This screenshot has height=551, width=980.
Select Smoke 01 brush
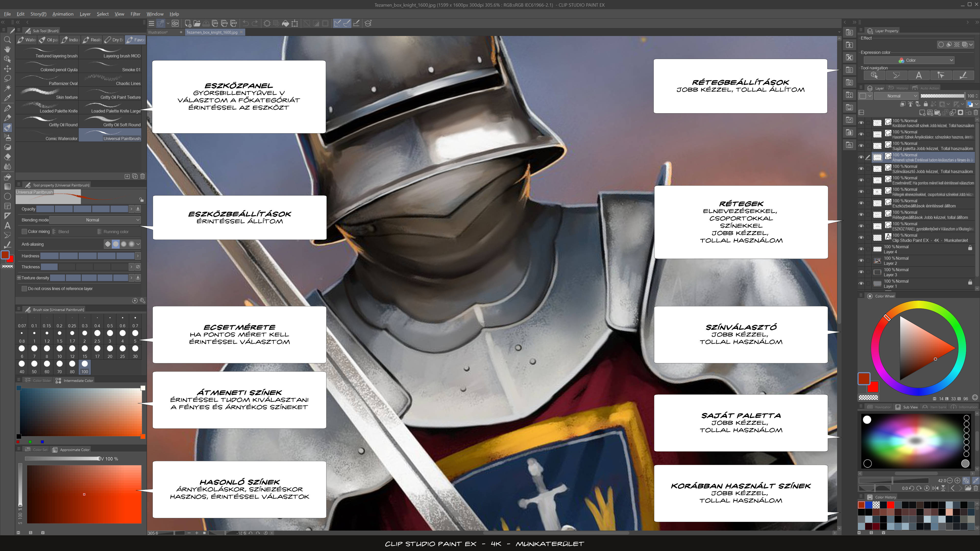click(x=110, y=66)
